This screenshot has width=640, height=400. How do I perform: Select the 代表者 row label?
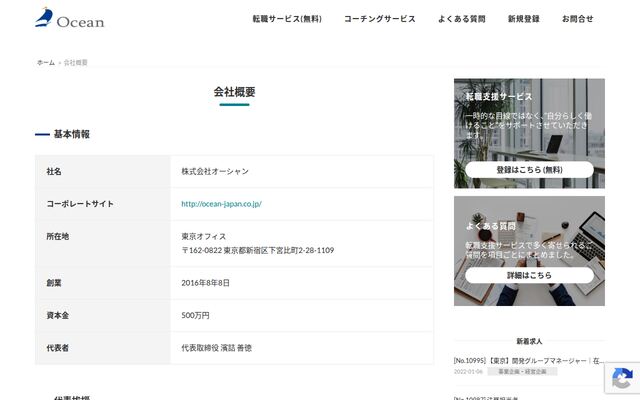[58, 348]
